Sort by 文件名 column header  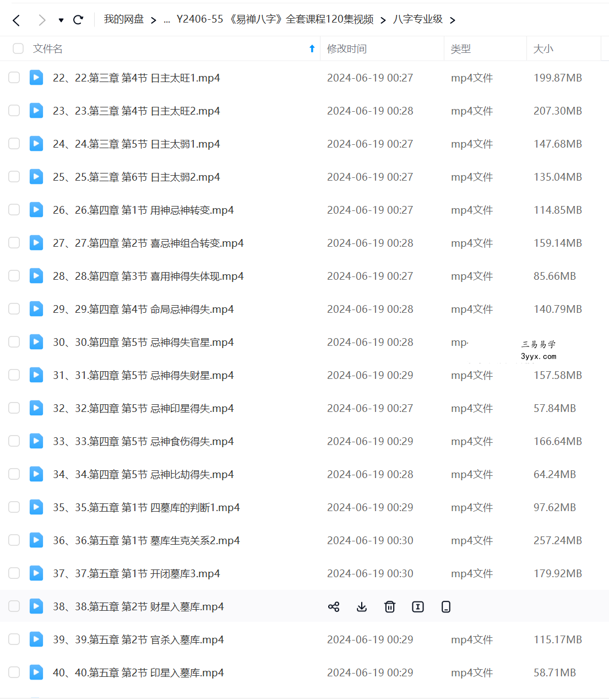tap(48, 49)
